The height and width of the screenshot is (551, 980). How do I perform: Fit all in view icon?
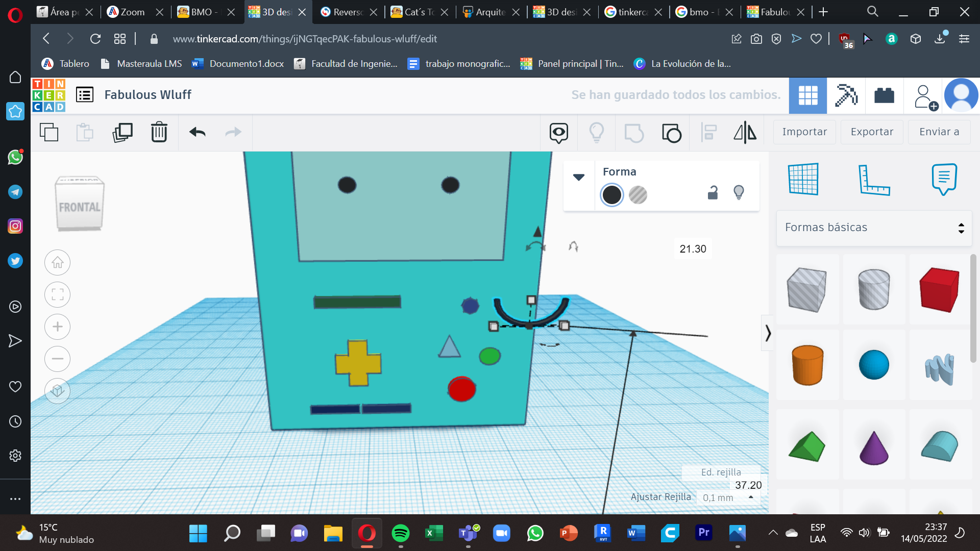coord(57,294)
